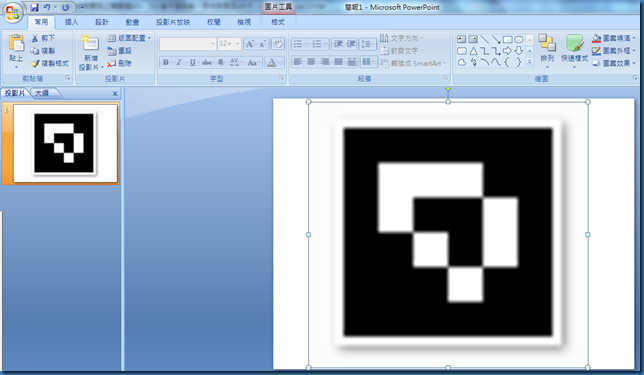Click the 剪下 cut button
Viewport: 644px width, 375px height.
tap(43, 38)
